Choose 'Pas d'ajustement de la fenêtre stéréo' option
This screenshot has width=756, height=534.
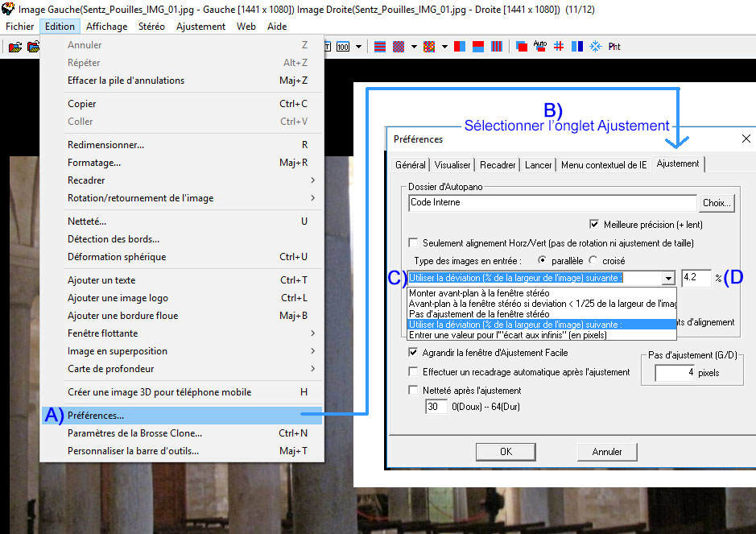pos(479,313)
